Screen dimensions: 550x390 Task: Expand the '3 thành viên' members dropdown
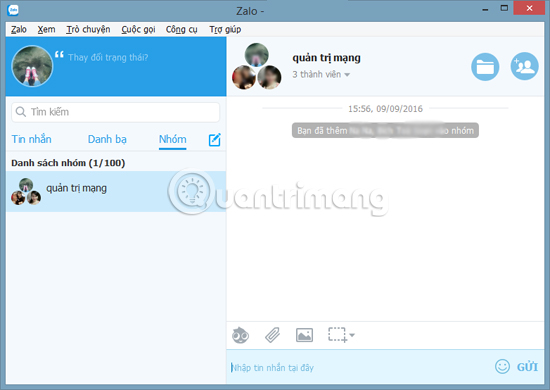click(321, 74)
